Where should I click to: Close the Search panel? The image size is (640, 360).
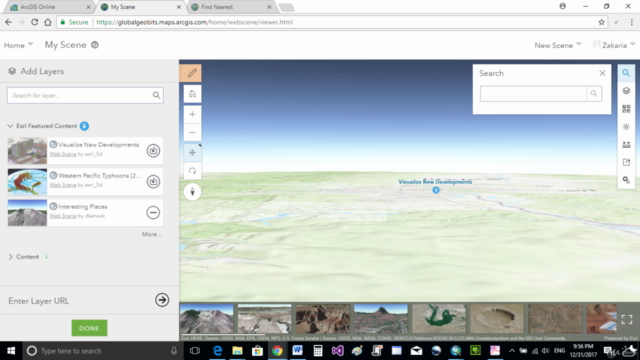(x=602, y=73)
